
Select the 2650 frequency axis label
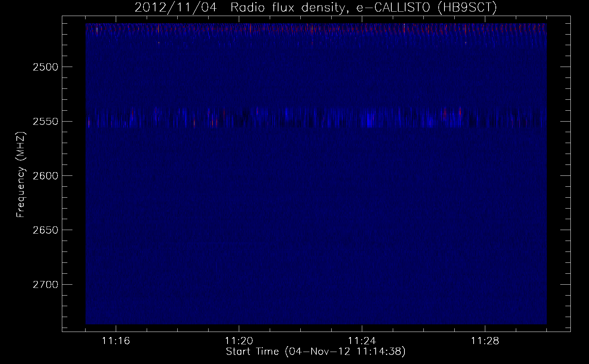coord(45,230)
